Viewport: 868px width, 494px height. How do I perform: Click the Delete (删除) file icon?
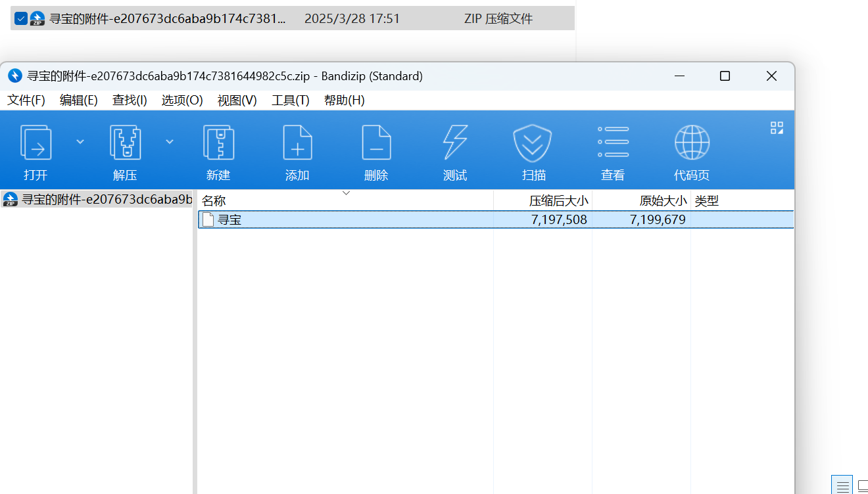(x=376, y=143)
